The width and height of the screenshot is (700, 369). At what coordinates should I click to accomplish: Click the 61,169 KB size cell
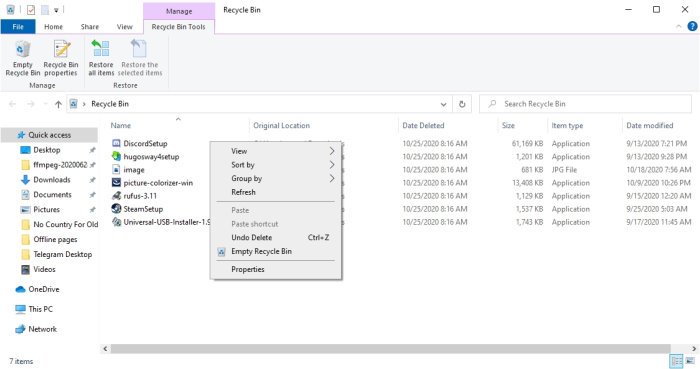pos(527,144)
